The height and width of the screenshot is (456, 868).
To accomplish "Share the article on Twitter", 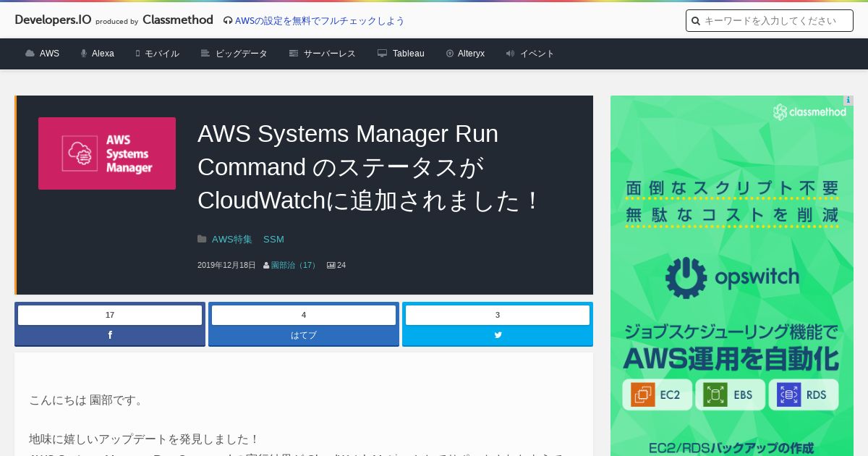I will (x=498, y=335).
